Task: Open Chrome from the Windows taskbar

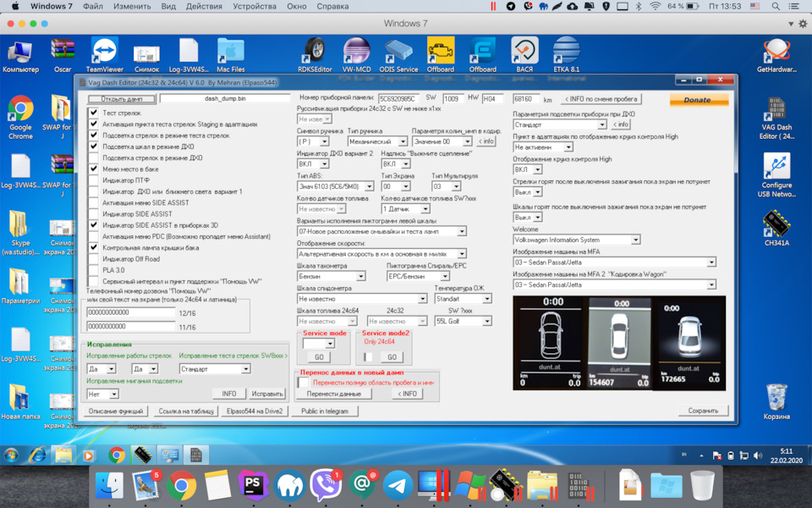Action: [x=117, y=456]
